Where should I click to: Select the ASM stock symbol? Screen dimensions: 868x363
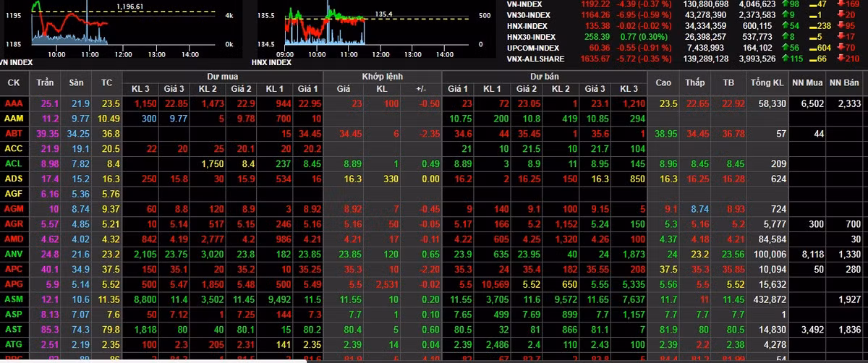point(13,299)
